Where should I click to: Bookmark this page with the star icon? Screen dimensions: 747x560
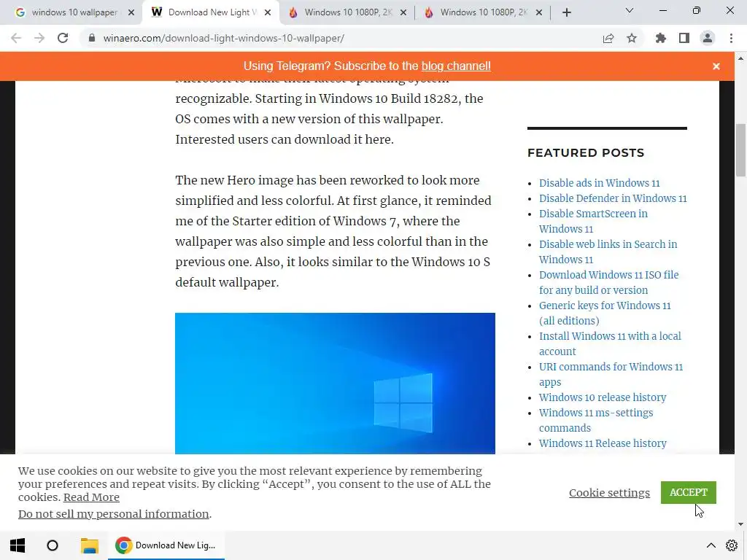pos(632,38)
